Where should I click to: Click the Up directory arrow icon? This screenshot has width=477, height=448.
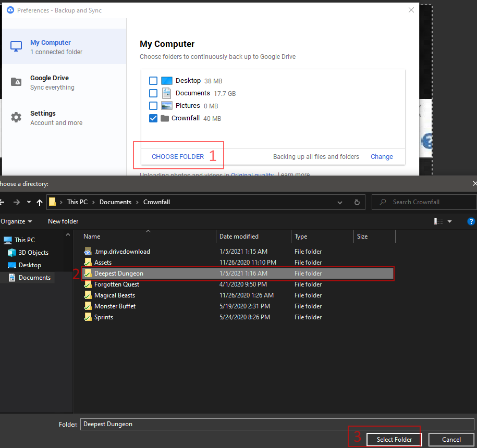(x=40, y=202)
